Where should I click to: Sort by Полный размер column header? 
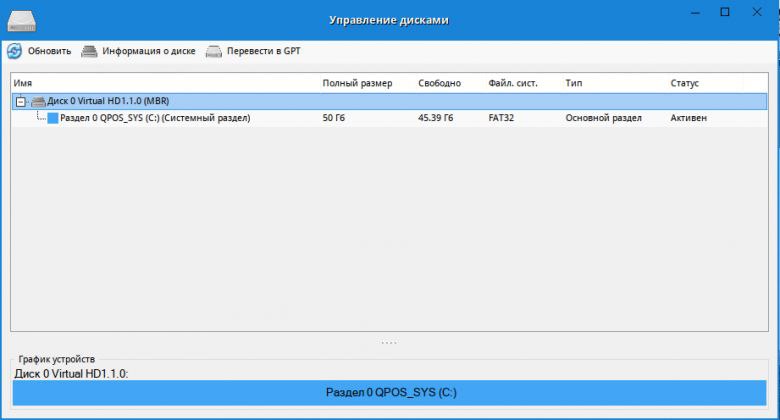pyautogui.click(x=357, y=83)
